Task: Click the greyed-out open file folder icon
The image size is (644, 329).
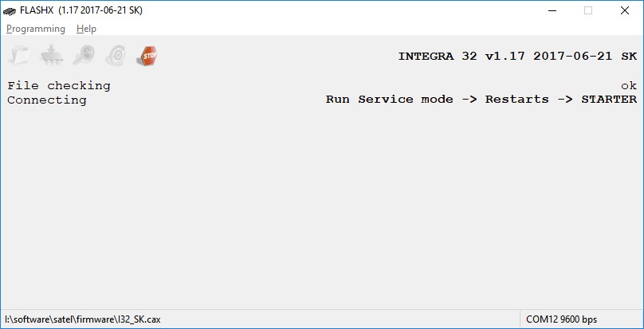Action: pyautogui.click(x=19, y=55)
